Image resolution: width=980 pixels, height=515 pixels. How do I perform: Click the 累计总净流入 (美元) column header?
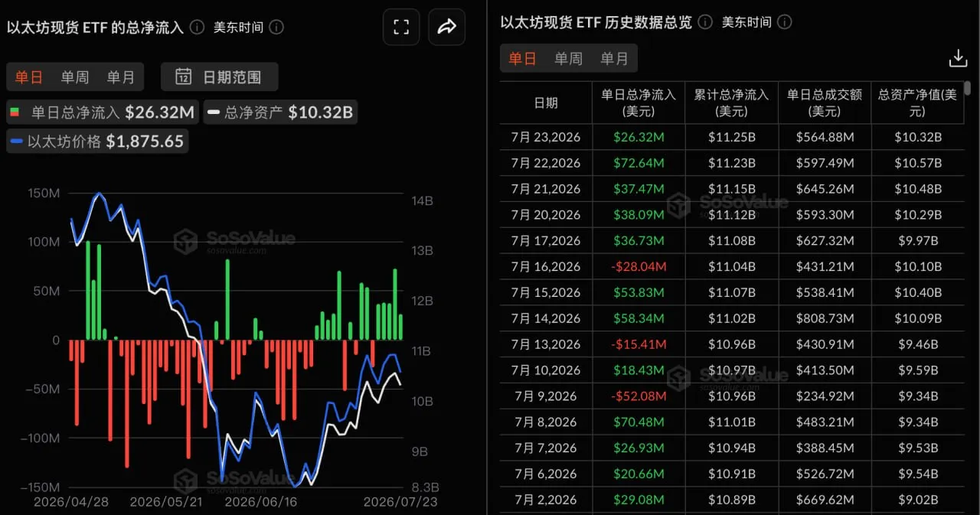pos(731,103)
